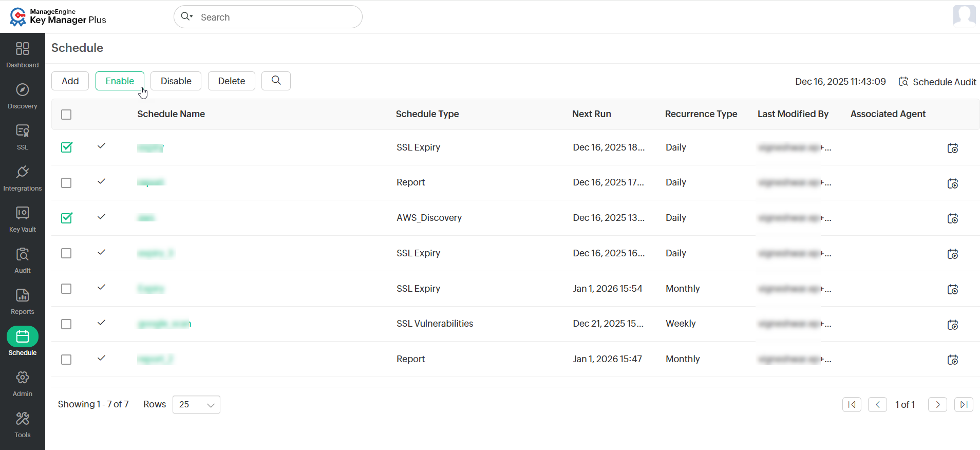Screen dimensions: 980x450
Task: Open the Integrations plug icon
Action: (x=22, y=172)
